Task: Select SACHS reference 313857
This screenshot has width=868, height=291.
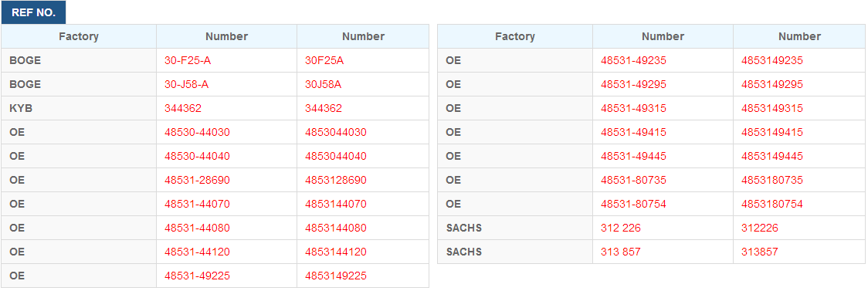Action: (x=760, y=252)
